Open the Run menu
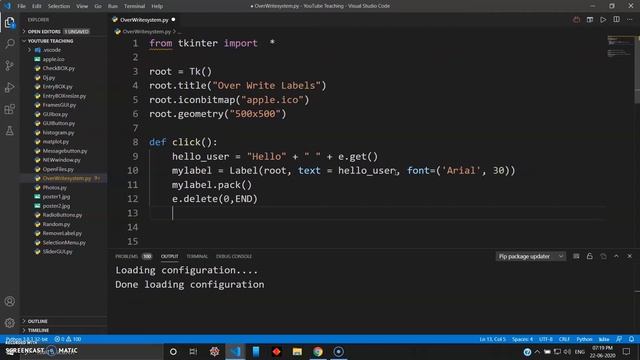 pyautogui.click(x=113, y=6)
